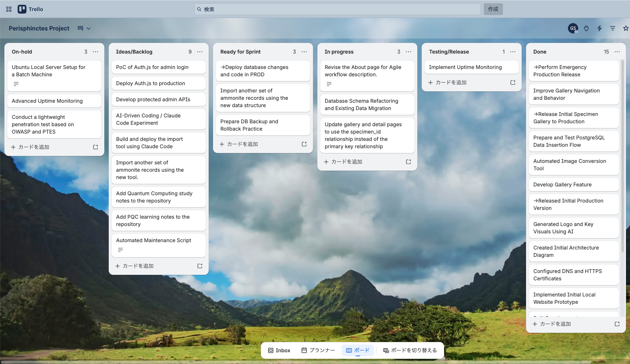Click the 作成 create button
The width and height of the screenshot is (630, 364).
[x=493, y=9]
